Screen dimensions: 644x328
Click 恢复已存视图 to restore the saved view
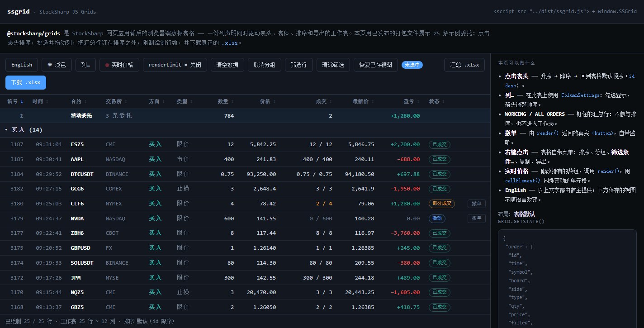(376, 65)
